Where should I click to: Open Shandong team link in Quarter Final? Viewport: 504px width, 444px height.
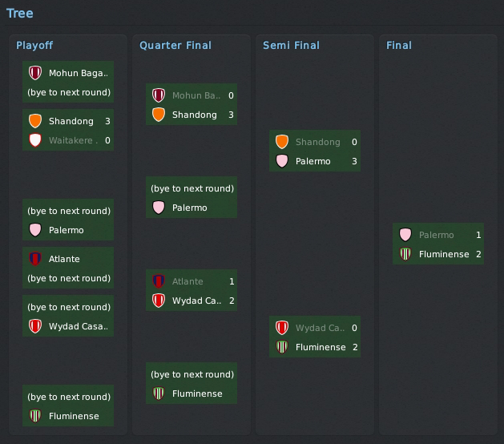point(194,115)
